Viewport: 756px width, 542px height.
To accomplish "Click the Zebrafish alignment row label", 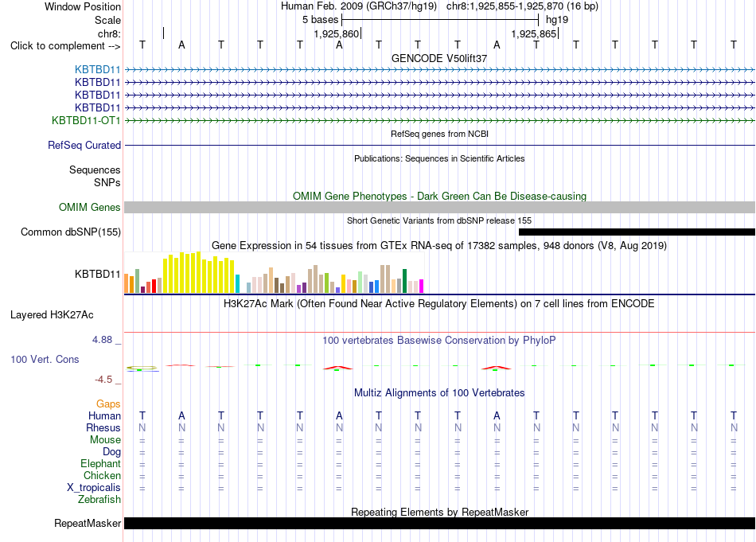I will coord(99,500).
